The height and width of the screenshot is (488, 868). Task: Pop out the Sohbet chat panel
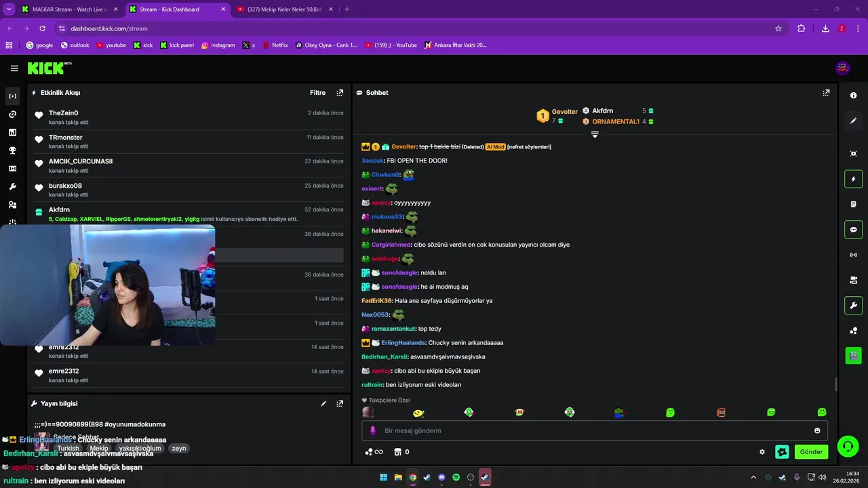[826, 93]
